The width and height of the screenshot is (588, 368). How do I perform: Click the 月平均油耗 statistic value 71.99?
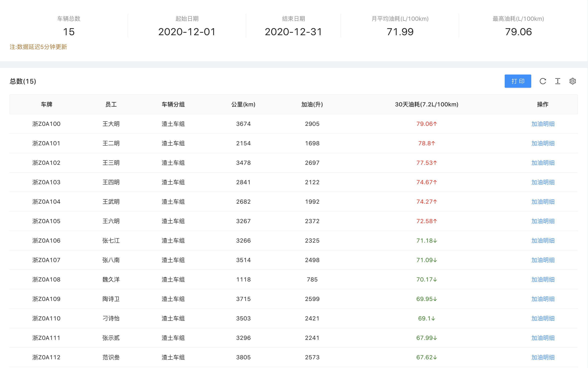click(x=400, y=32)
